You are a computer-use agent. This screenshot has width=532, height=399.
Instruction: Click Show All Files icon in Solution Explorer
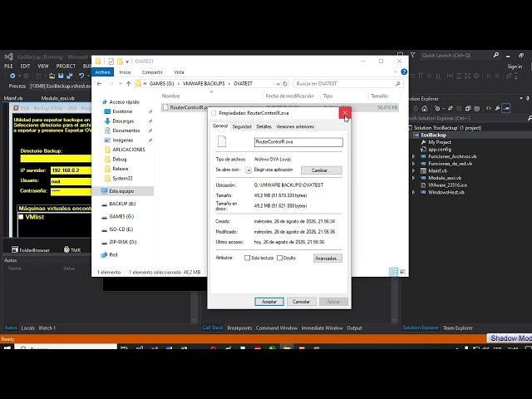477,109
